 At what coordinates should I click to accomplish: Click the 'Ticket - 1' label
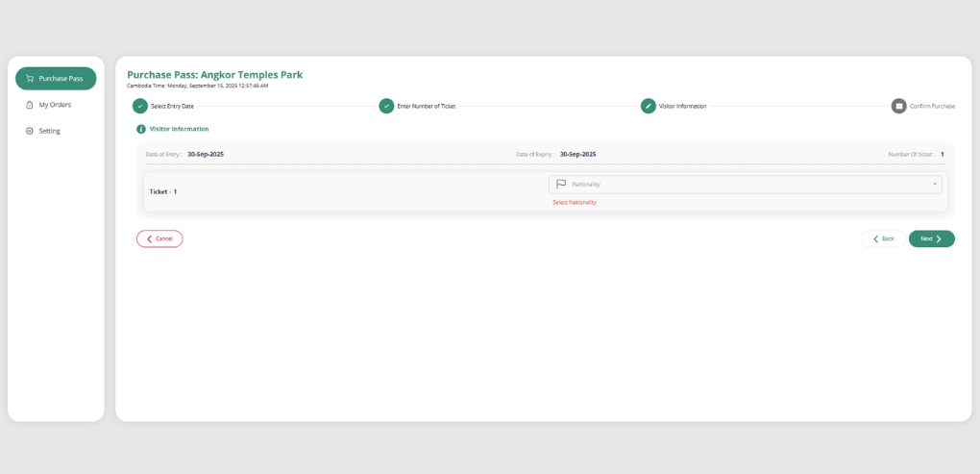coord(163,192)
